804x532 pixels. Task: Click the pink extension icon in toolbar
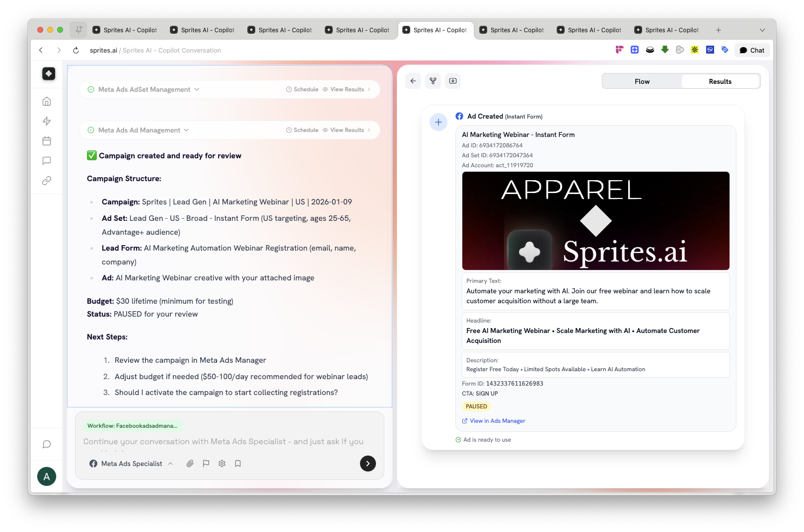pyautogui.click(x=620, y=50)
